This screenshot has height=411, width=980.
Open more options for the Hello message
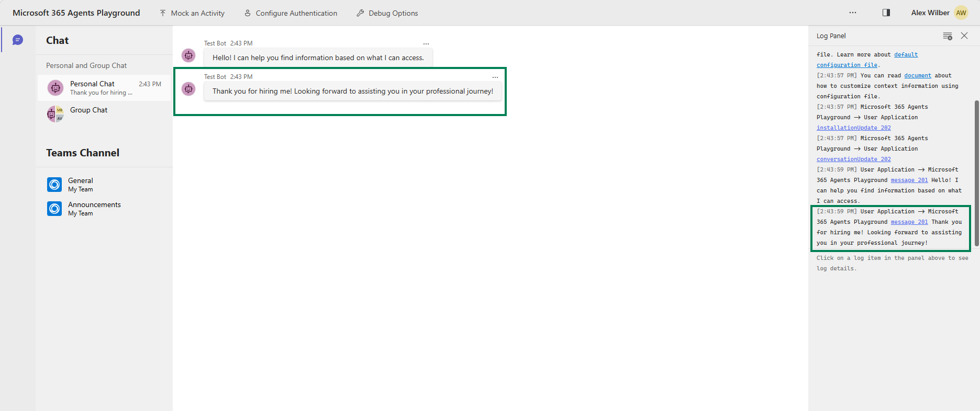426,44
